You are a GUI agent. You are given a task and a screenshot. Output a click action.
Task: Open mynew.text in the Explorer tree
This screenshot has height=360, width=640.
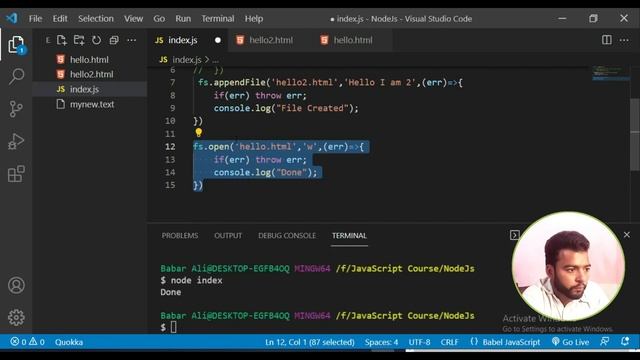tap(89, 104)
